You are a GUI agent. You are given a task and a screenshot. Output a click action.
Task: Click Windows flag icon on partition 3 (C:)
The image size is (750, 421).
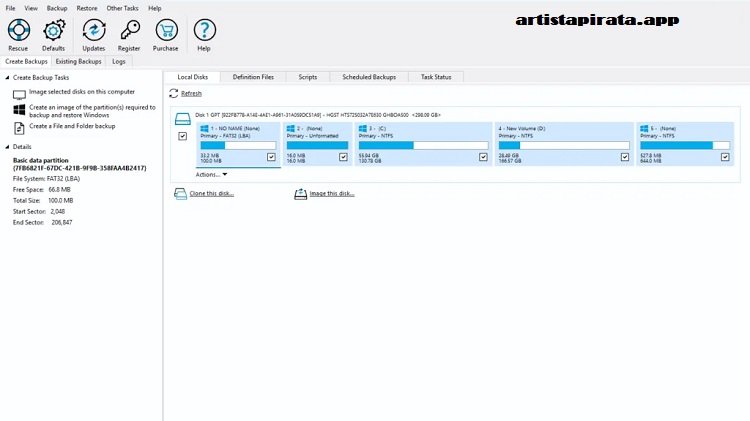point(363,129)
